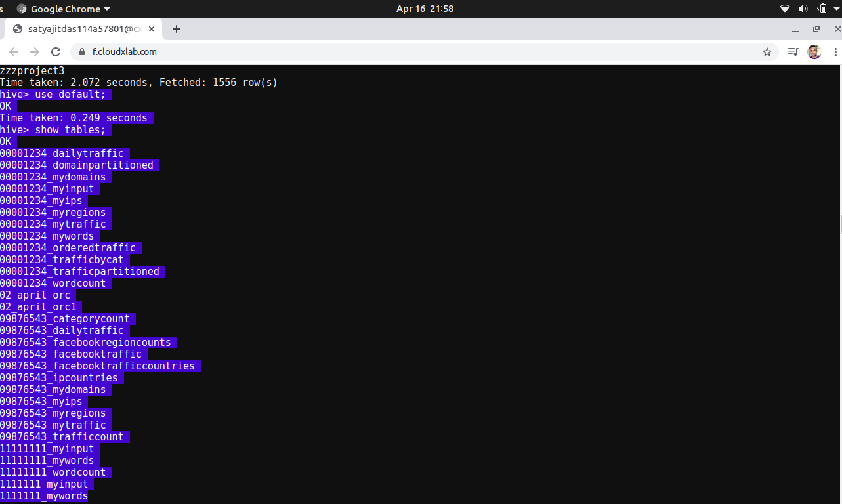Bookmark this page with the star icon
The image size is (842, 504).
tap(767, 52)
